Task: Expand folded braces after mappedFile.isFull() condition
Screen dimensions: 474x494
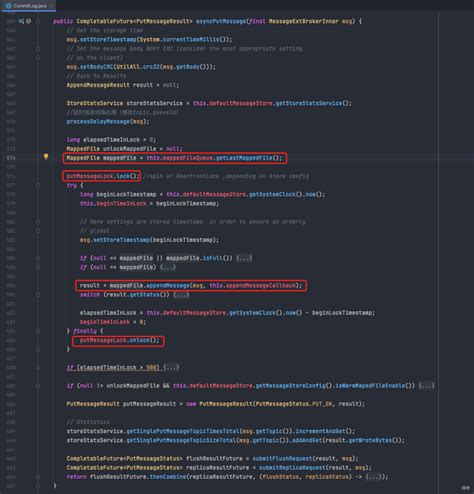Action: (x=244, y=258)
